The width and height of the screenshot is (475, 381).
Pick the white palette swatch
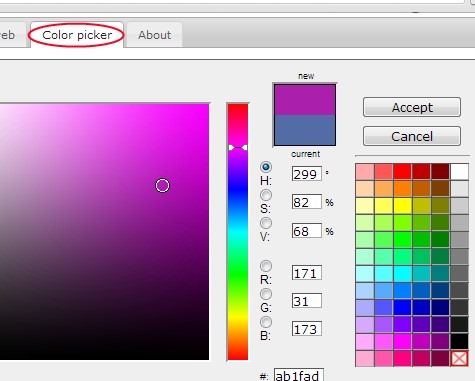[x=459, y=172]
